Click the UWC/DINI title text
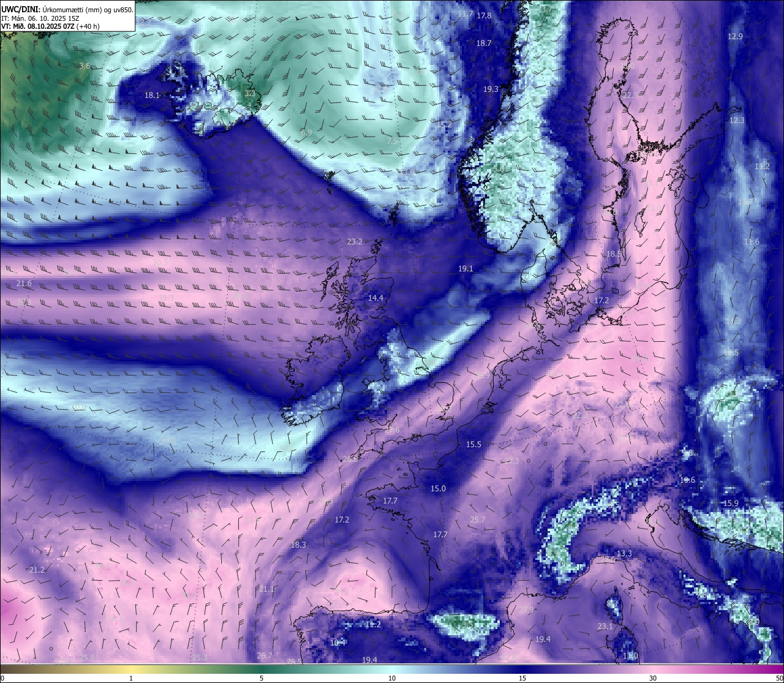Viewport: 784px width, 683px height. pos(20,10)
